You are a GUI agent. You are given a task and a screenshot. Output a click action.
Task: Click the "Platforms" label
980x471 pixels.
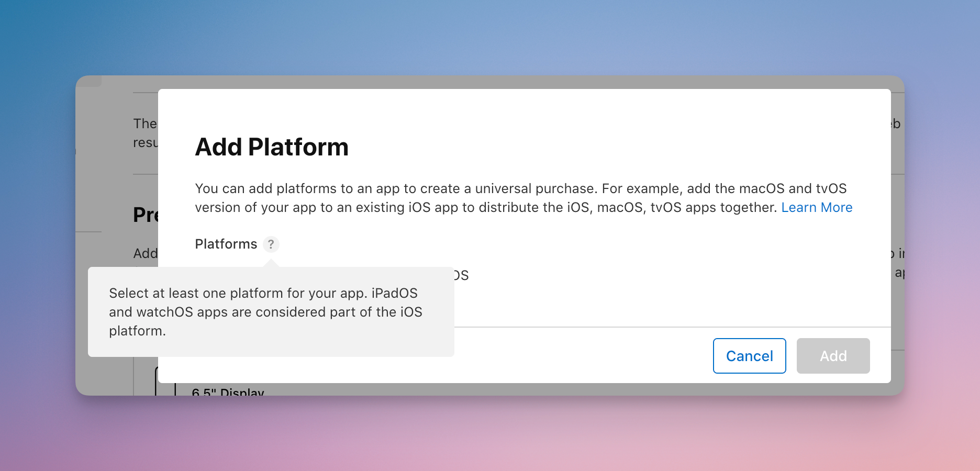[x=226, y=244]
